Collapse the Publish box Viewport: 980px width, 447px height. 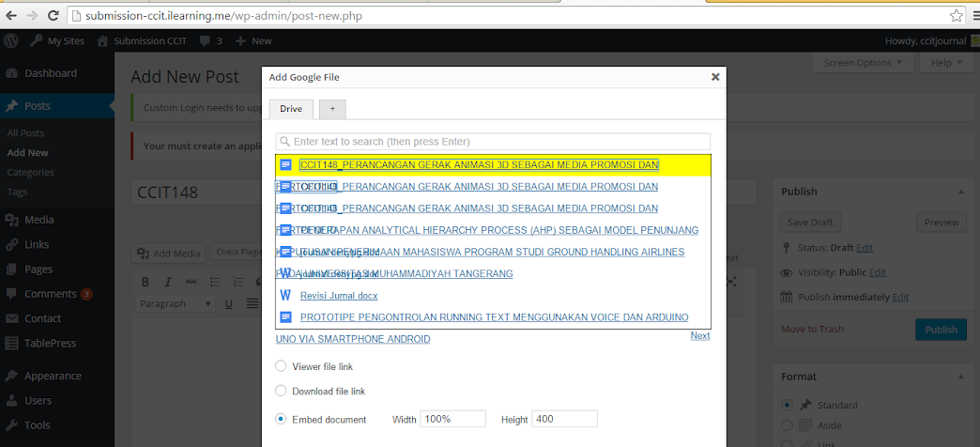[960, 192]
